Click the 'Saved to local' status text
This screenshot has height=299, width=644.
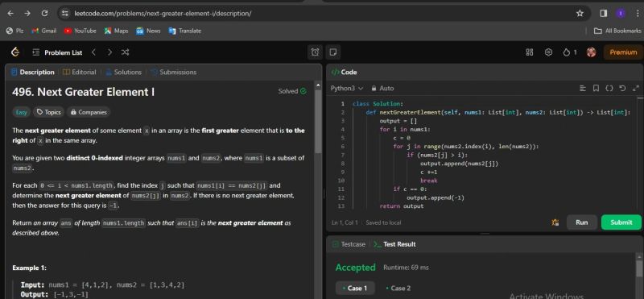coord(383,222)
